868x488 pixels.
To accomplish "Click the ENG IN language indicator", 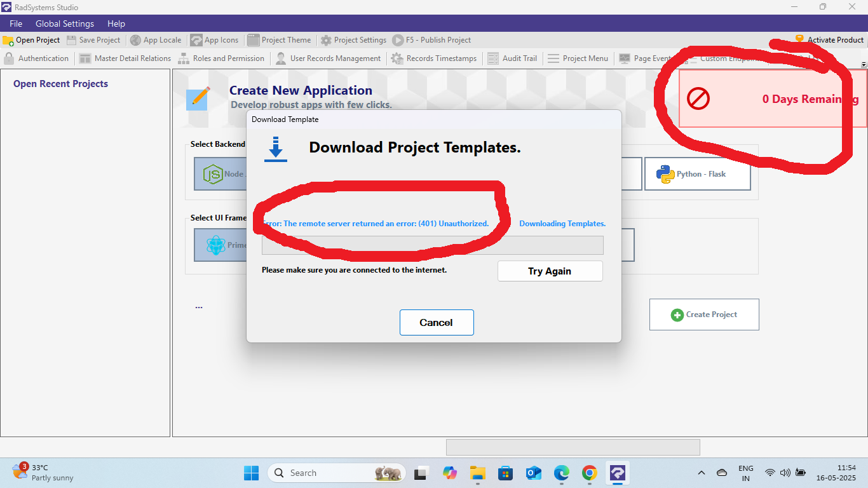I will 746,473.
